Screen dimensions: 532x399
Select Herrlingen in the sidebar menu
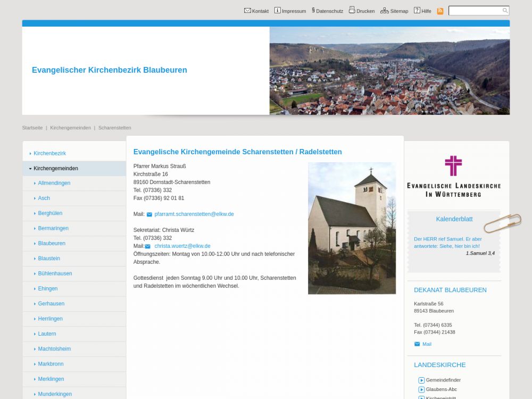tap(50, 319)
